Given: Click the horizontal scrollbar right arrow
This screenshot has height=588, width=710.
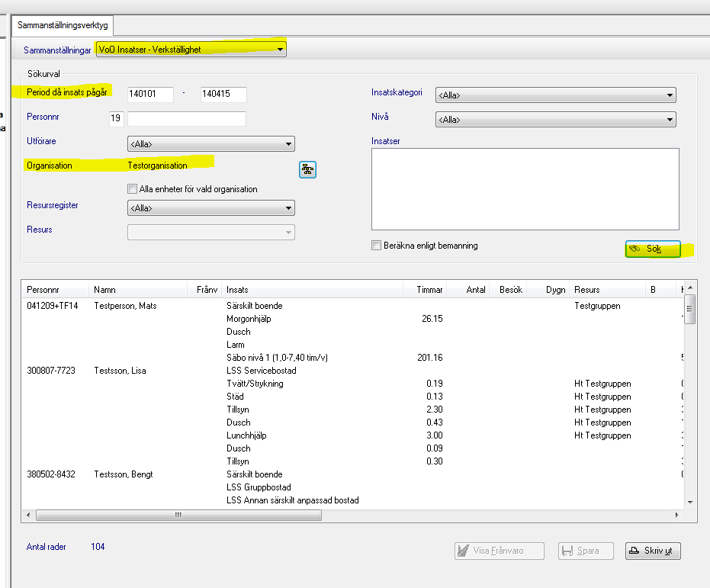Looking at the screenshot, I should click(677, 515).
